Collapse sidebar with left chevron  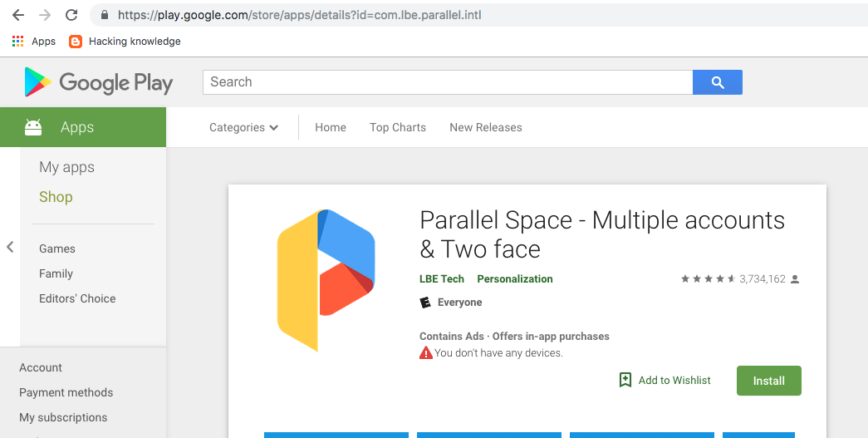point(10,247)
